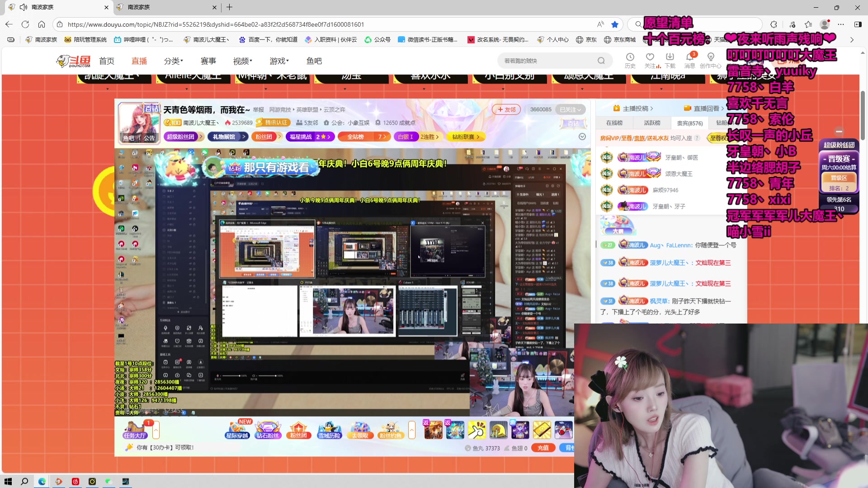Open 雪域历险 penguin icon
This screenshot has height=488, width=868.
coord(330,430)
